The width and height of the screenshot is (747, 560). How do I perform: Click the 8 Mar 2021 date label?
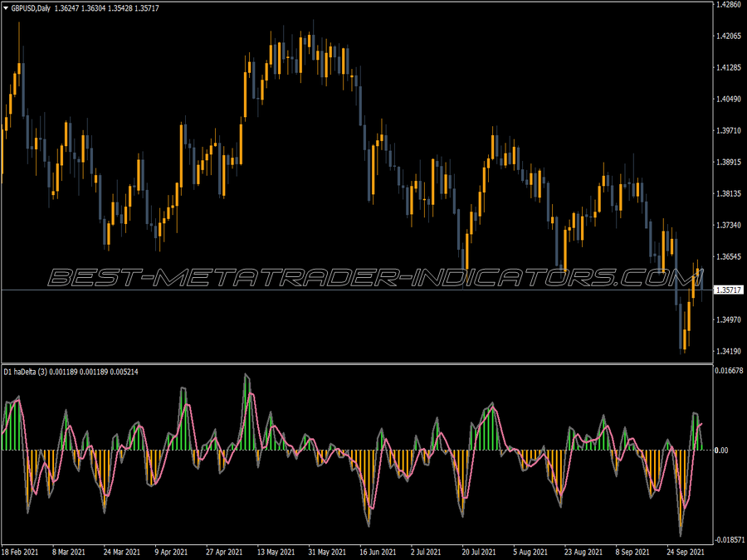[x=68, y=553]
